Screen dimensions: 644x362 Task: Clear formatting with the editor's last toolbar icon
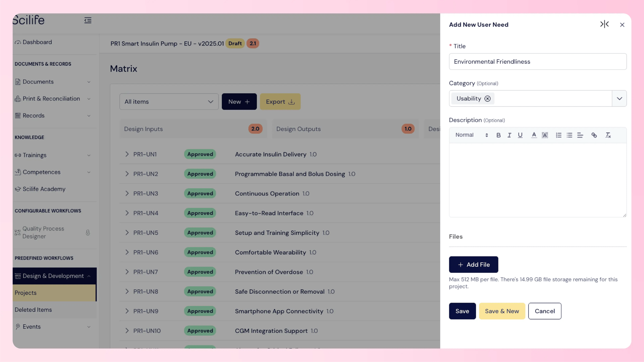[x=608, y=135]
